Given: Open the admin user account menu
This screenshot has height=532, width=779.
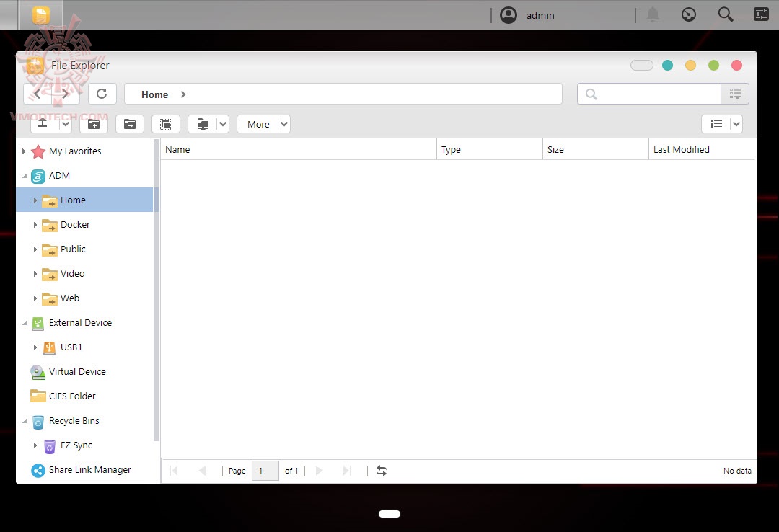Looking at the screenshot, I should click(x=527, y=15).
